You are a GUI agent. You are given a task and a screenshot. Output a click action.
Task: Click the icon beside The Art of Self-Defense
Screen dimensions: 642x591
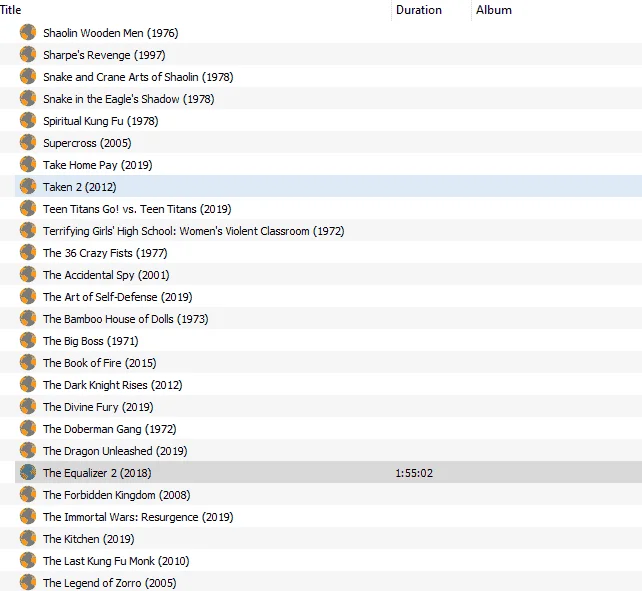coord(28,297)
